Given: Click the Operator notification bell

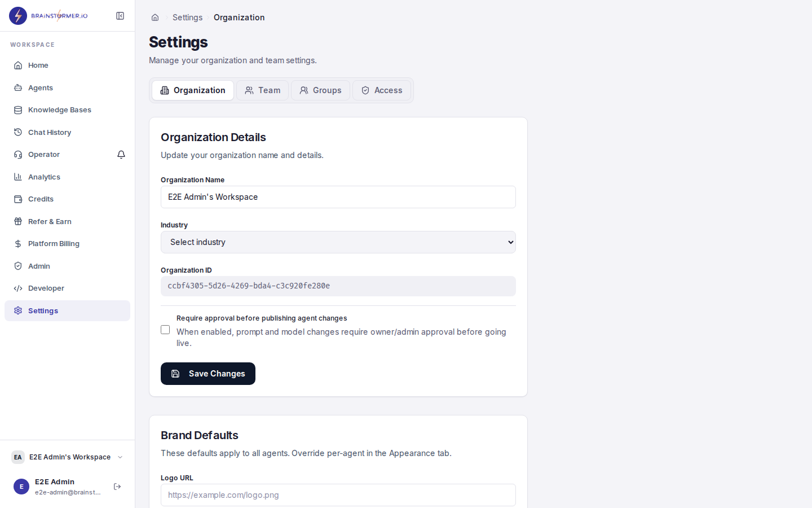Looking at the screenshot, I should click(x=121, y=155).
